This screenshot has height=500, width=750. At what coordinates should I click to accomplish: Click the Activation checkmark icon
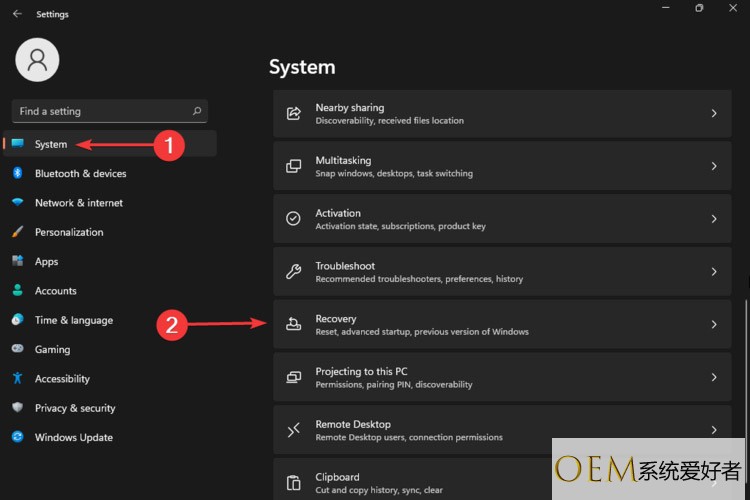[294, 219]
